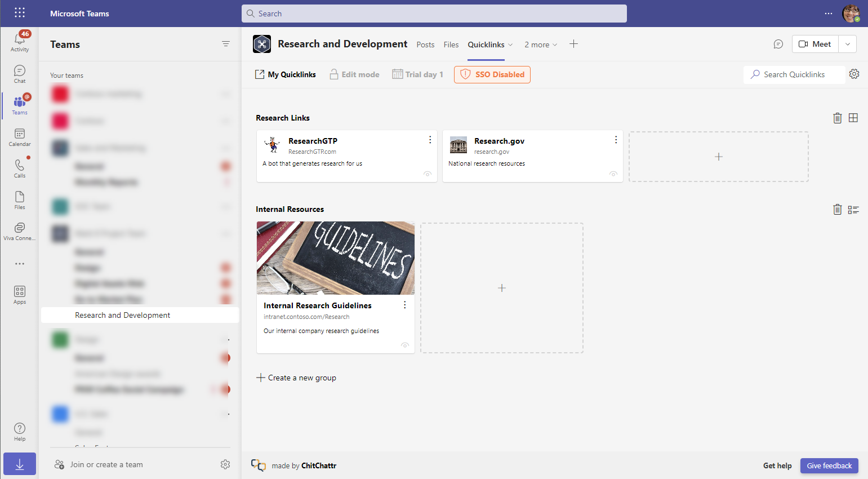Toggle Edit mode
The height and width of the screenshot is (479, 868).
point(354,74)
